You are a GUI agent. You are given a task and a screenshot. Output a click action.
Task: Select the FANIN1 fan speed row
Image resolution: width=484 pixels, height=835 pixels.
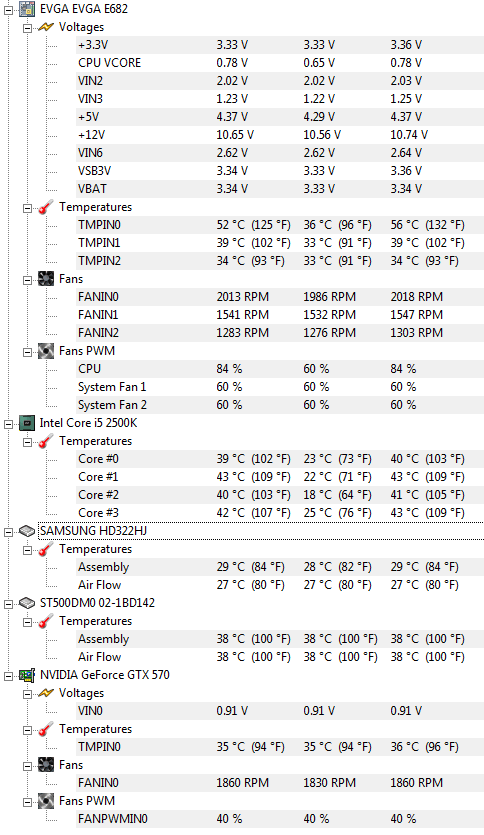pyautogui.click(x=280, y=315)
